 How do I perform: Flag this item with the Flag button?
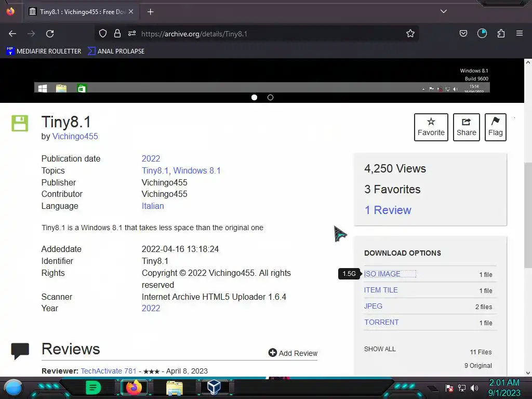[x=495, y=127]
